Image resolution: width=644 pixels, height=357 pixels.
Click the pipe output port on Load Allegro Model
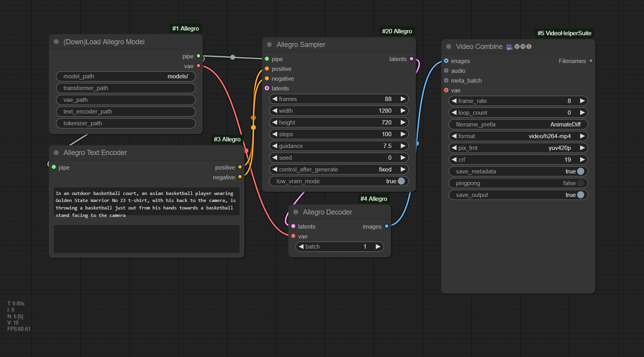(199, 56)
